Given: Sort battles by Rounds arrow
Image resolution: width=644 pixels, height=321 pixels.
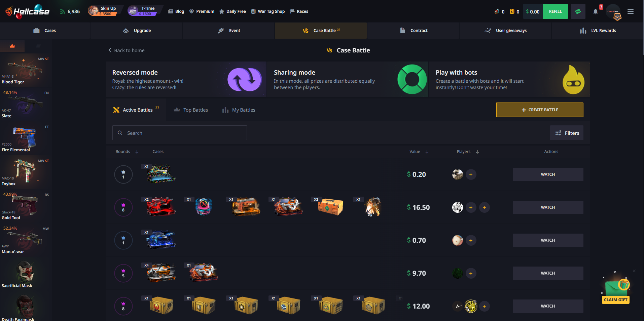Looking at the screenshot, I should coord(137,152).
